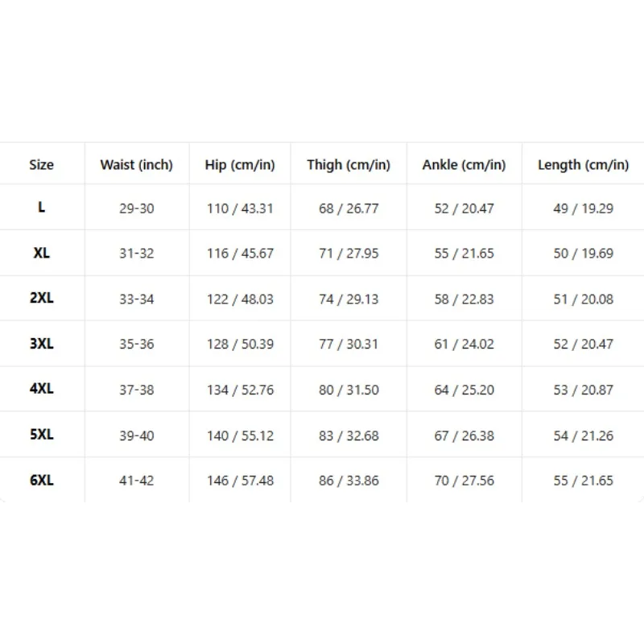644x644 pixels.
Task: Click the Size column header
Action: tap(42, 165)
